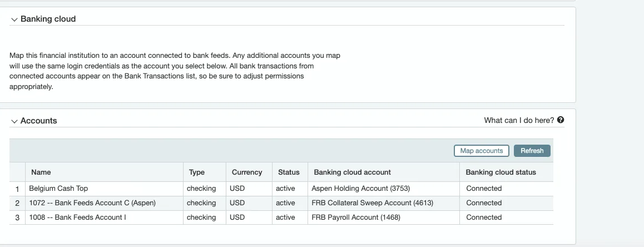Click Connected status for Belgium Cash Top
Screen dimensions: 644x247
pyautogui.click(x=484, y=188)
